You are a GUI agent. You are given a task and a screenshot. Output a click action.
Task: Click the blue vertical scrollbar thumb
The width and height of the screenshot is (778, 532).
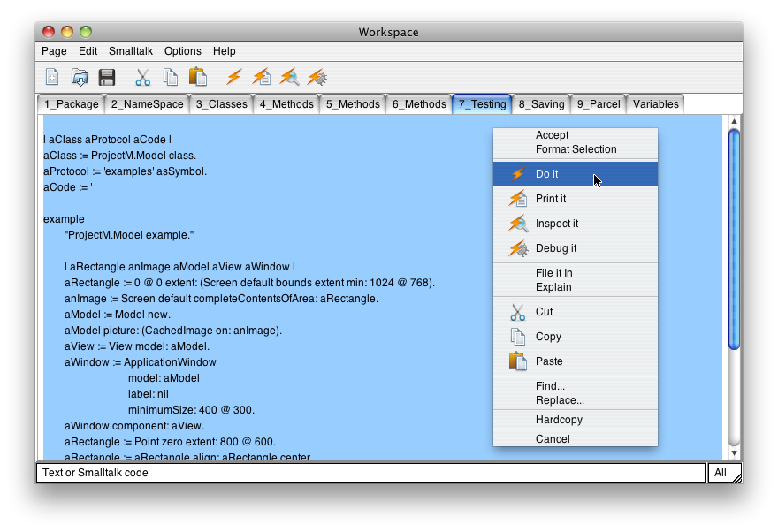coord(735,239)
